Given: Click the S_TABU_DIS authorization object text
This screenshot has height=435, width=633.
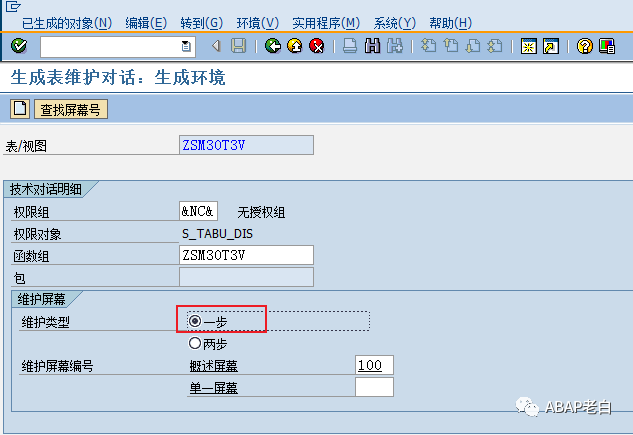Looking at the screenshot, I should pyautogui.click(x=217, y=234).
